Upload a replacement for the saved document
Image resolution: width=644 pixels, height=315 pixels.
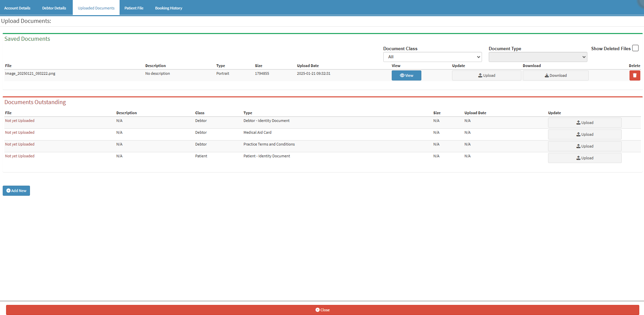pos(486,75)
